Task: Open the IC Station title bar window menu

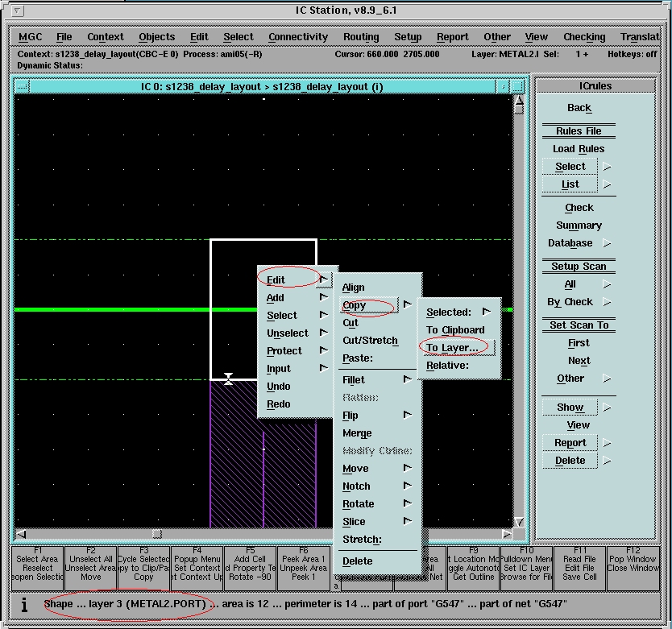Action: tap(19, 10)
